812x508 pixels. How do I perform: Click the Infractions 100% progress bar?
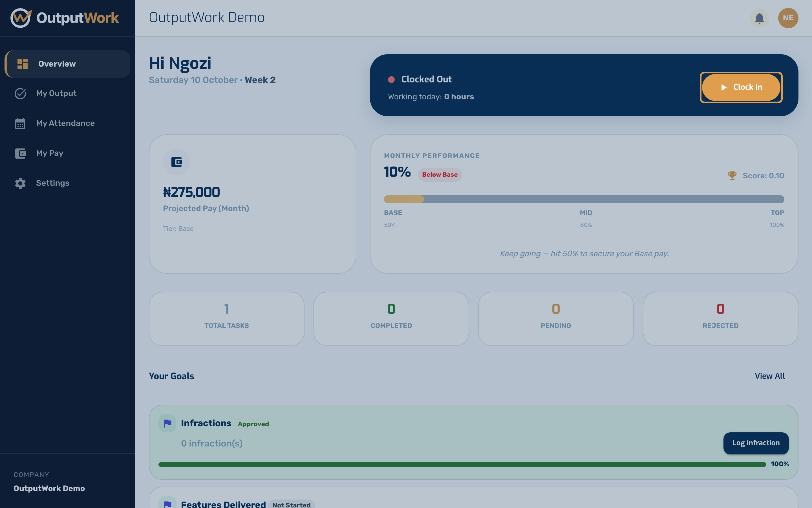click(462, 464)
